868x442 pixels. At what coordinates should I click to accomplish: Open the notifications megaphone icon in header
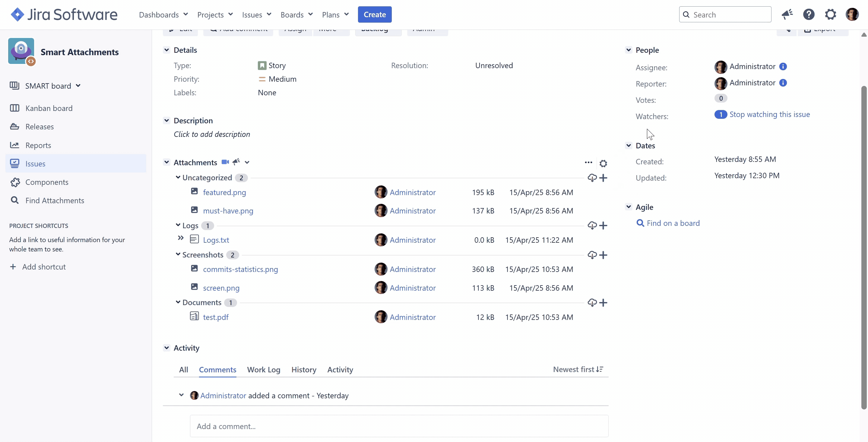(787, 14)
